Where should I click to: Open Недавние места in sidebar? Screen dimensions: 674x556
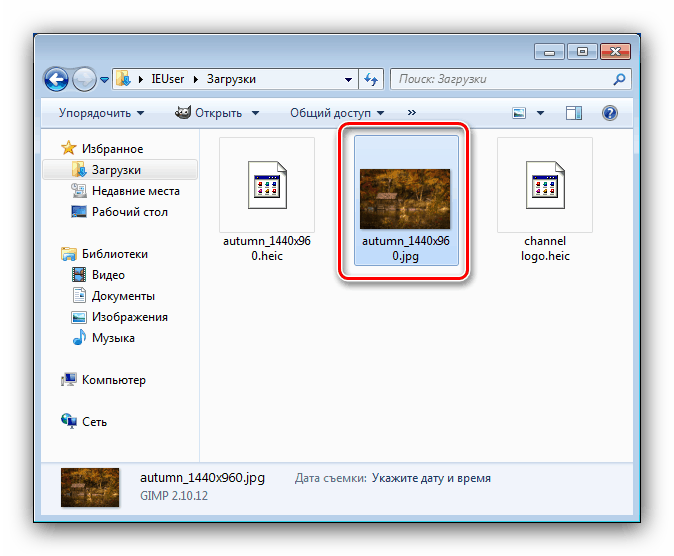[136, 191]
